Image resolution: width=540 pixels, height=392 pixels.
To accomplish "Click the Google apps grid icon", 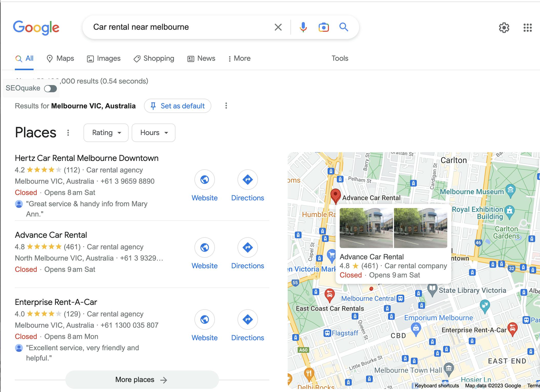I will [x=527, y=27].
